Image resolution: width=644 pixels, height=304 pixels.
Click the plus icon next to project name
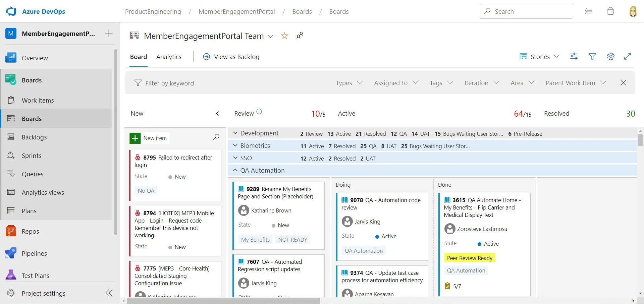point(109,33)
